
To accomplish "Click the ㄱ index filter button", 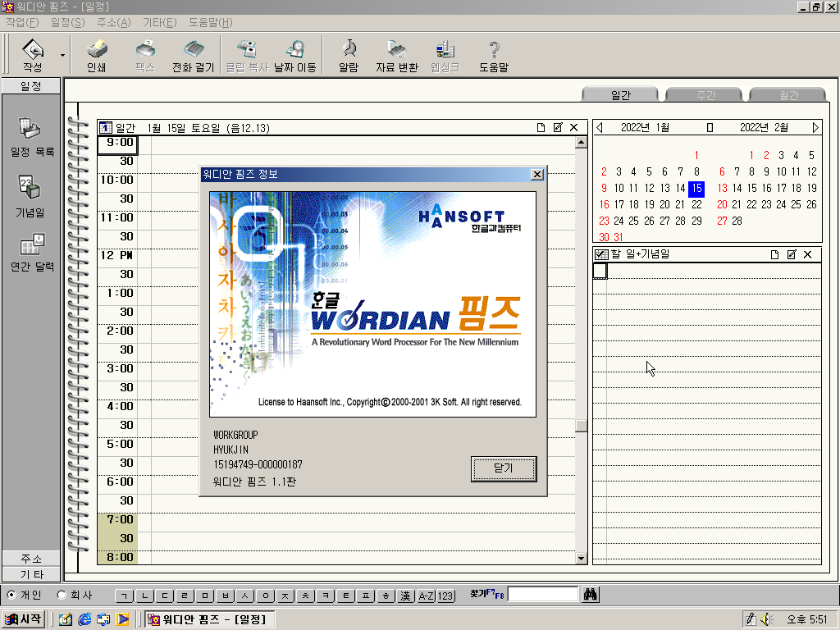I will tap(125, 596).
